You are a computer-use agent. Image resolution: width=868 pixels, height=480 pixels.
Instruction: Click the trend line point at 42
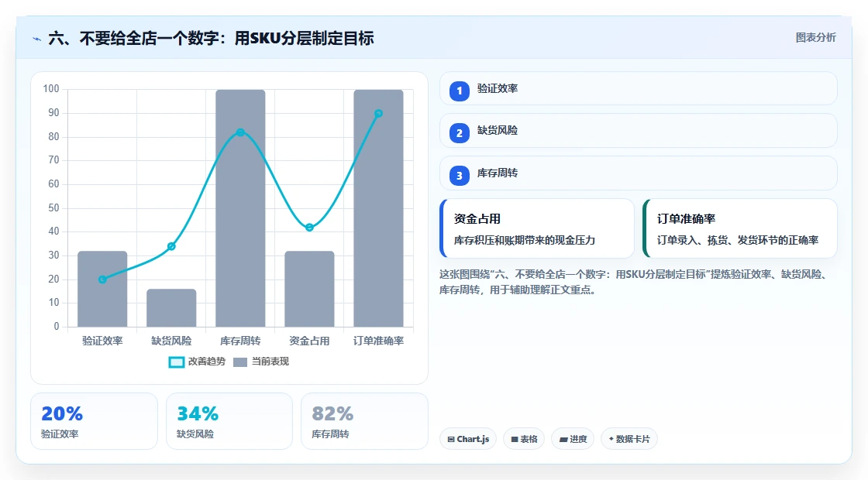point(309,228)
